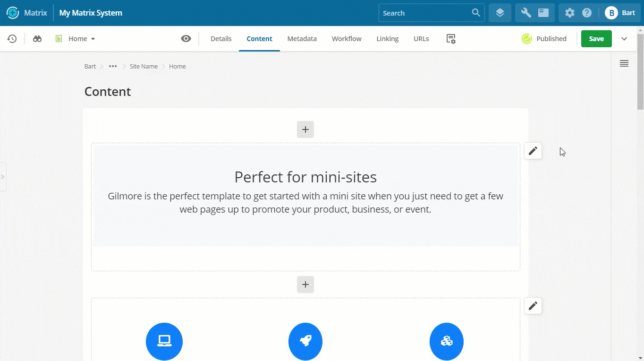
Task: Click the scrollbar down arrow
Action: pos(640,358)
